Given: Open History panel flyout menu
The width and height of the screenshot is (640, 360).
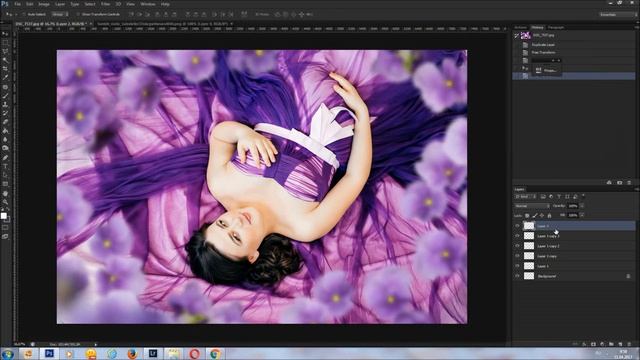Looking at the screenshot, I should point(636,27).
